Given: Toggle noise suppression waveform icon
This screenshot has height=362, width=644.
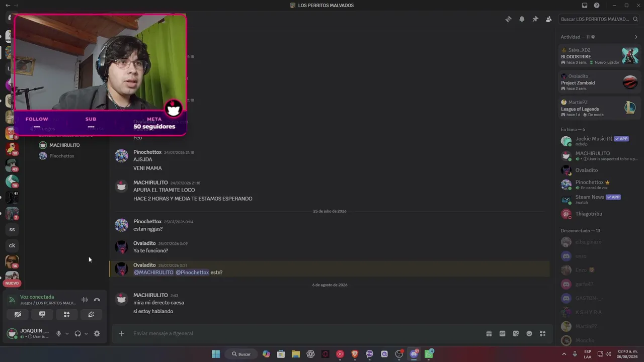Looking at the screenshot, I should point(85,300).
